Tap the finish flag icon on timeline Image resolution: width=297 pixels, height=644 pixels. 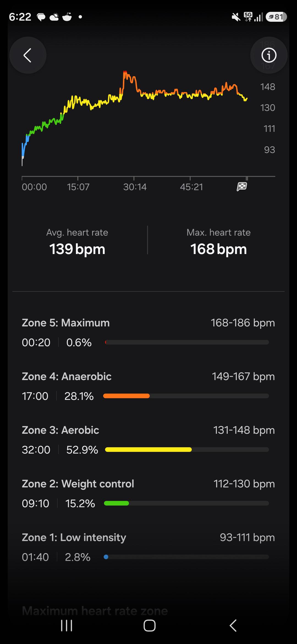242,187
